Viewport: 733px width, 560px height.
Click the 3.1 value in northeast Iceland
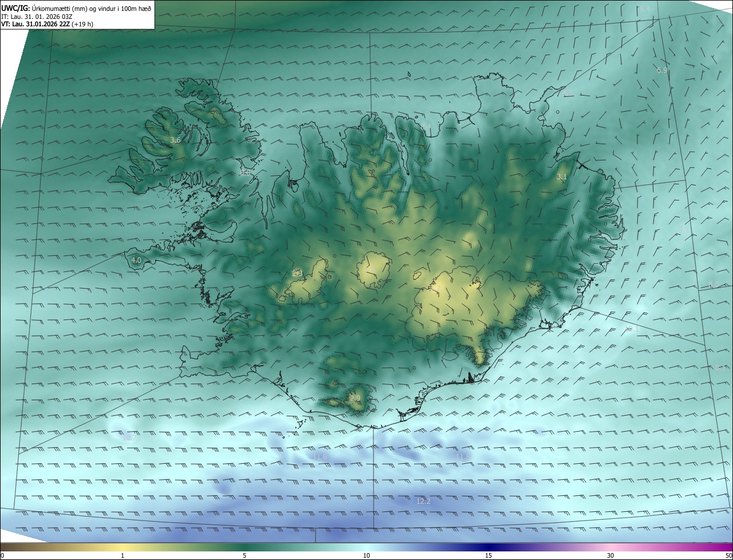[x=562, y=177]
